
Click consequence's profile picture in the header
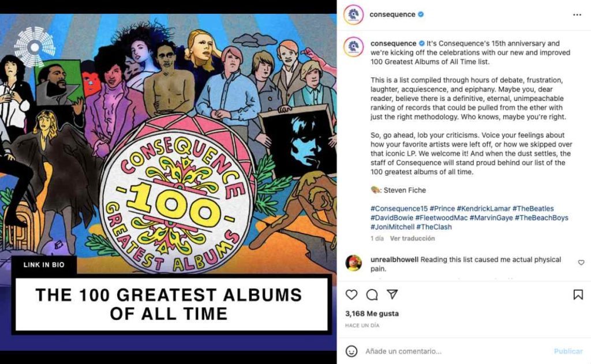tap(353, 14)
